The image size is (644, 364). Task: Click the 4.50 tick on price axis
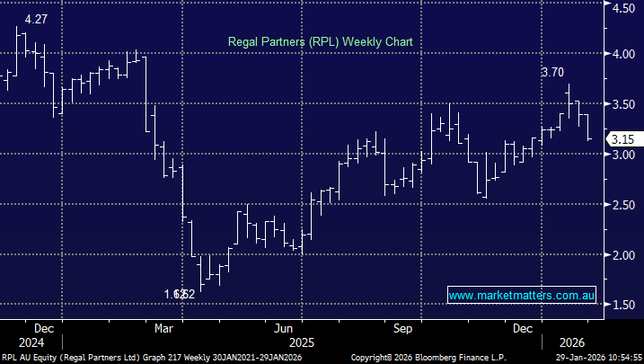click(x=622, y=7)
